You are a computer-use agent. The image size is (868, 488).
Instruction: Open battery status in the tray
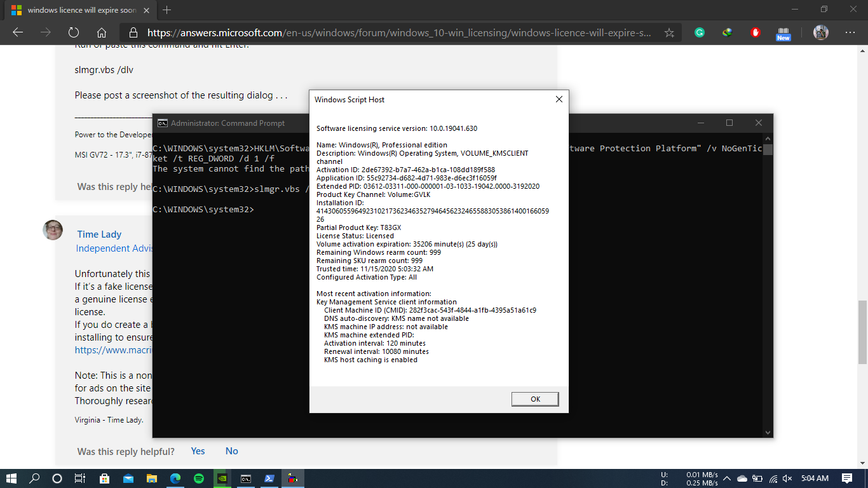(757, 478)
